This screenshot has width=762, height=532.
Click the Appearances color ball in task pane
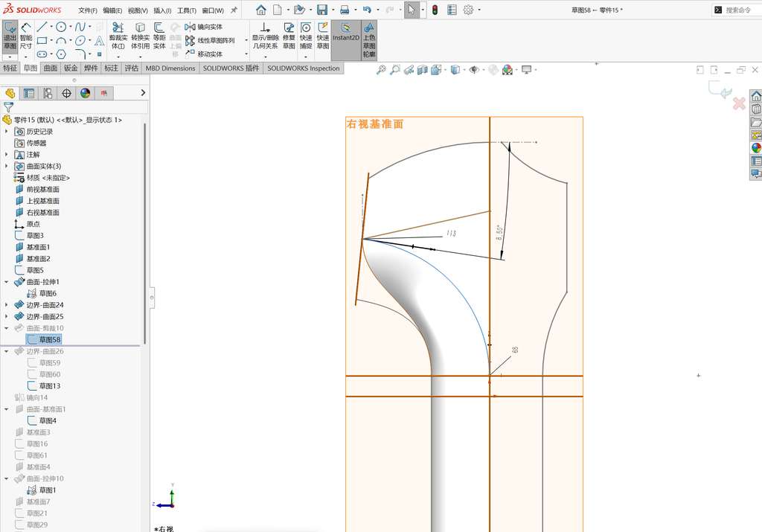756,148
